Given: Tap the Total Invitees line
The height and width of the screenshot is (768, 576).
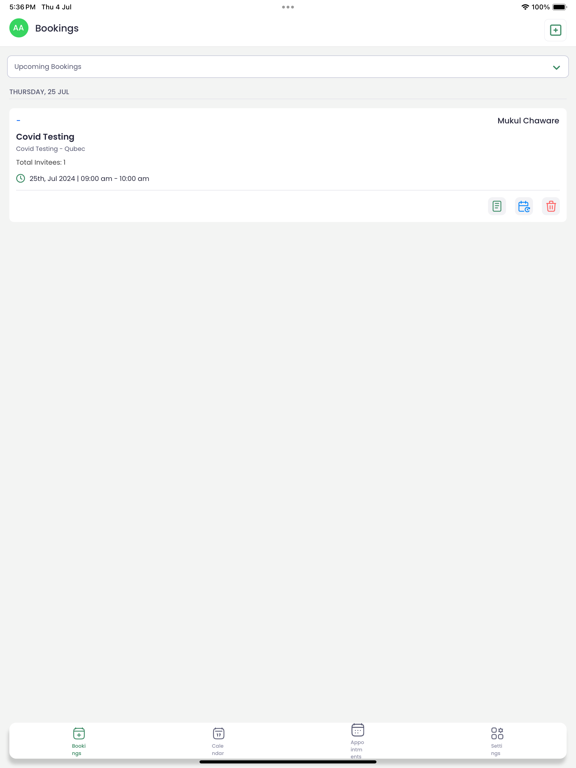Looking at the screenshot, I should (41, 163).
